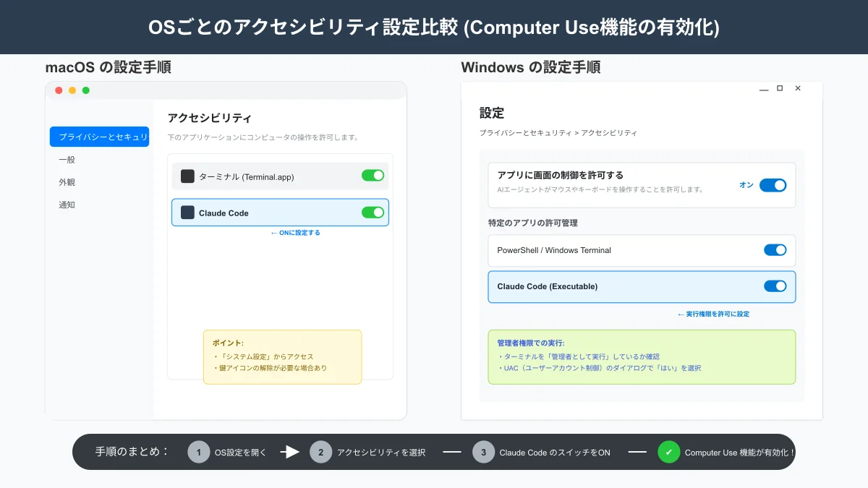Image resolution: width=868 pixels, height=488 pixels.
Task: Toggle the macOS Claude Code switch
Action: coord(373,213)
